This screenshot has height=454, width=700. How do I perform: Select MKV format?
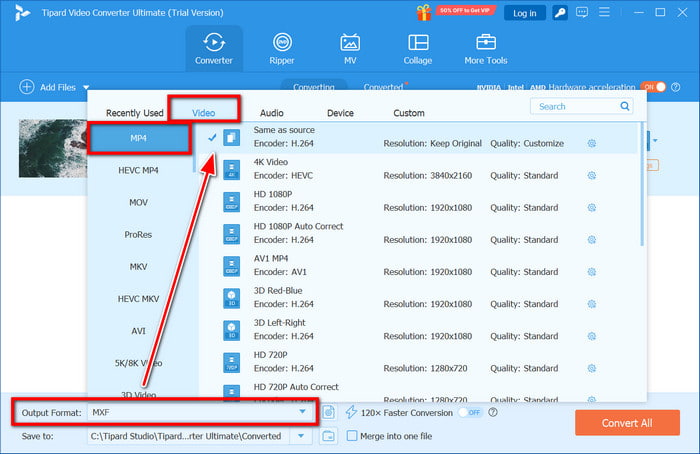[x=138, y=267]
